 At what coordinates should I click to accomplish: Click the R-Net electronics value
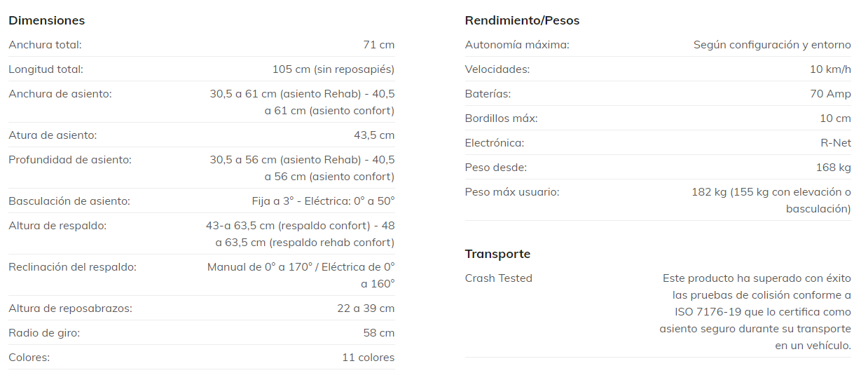[x=836, y=143]
